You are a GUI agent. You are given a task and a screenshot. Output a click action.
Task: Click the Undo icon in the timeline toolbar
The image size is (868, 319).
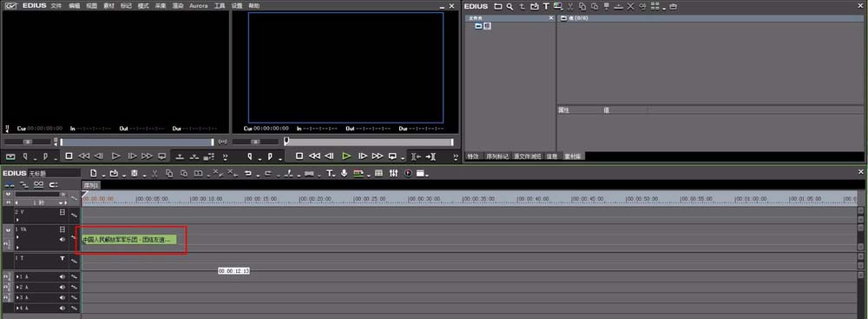coord(248,173)
